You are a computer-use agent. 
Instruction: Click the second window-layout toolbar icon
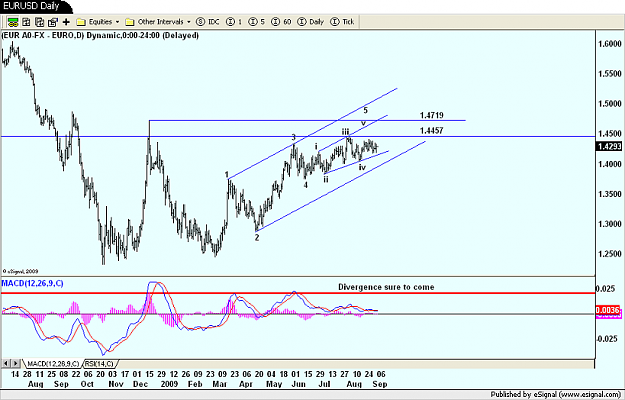tap(26, 22)
